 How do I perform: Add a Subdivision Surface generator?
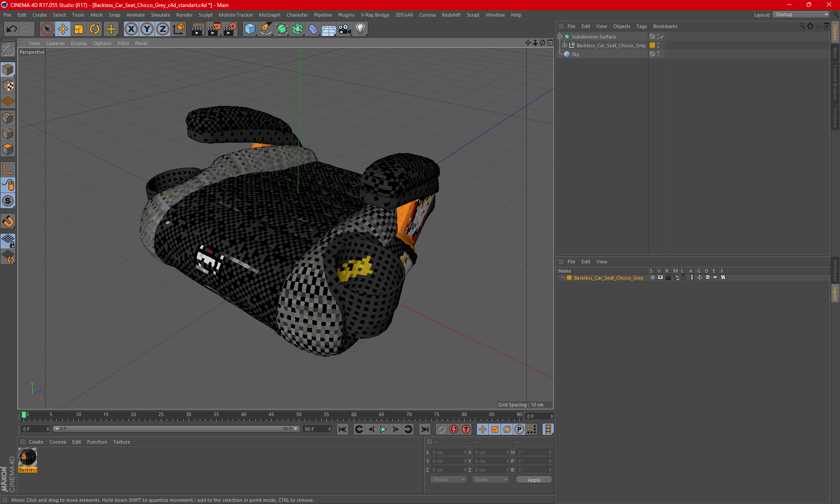pos(282,29)
